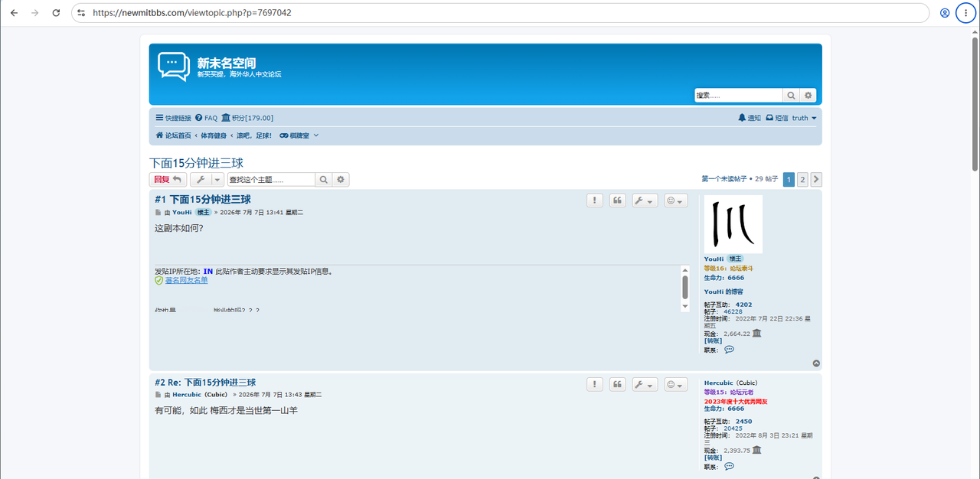
Task: Open 著名网友名单 link
Action: (186, 280)
